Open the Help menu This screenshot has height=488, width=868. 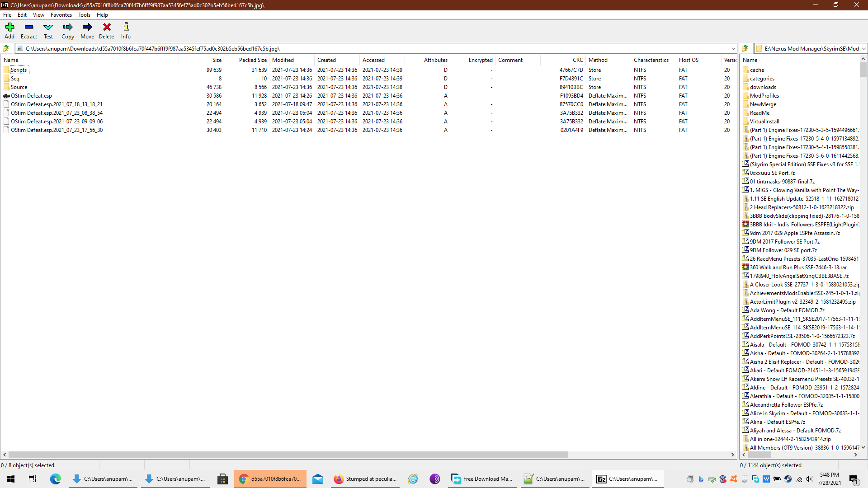102,15
